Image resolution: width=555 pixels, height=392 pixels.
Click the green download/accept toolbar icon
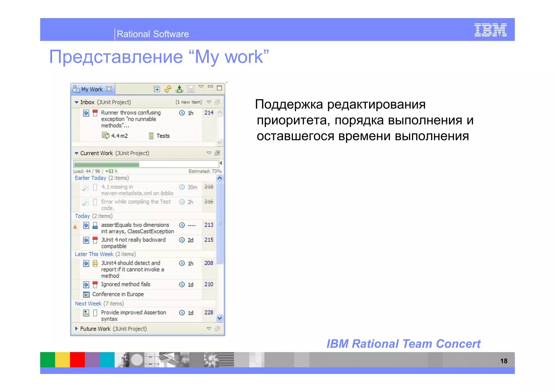(179, 89)
